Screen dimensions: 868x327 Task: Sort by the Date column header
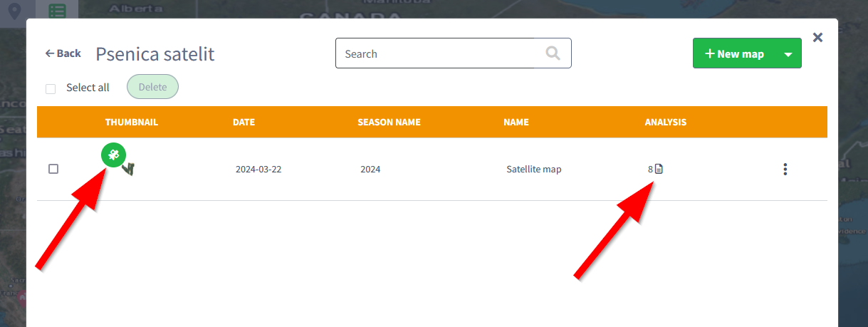(x=244, y=122)
